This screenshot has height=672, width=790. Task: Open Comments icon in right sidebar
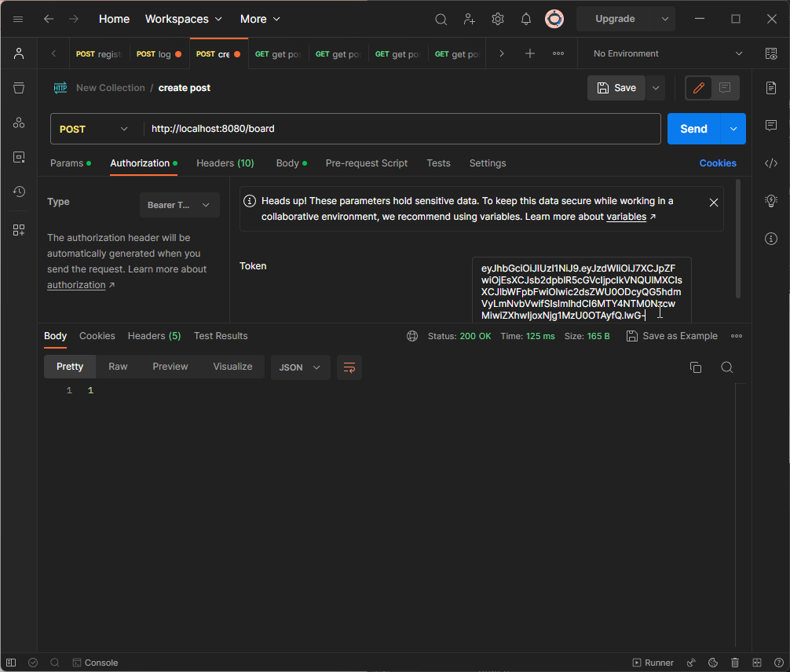(x=771, y=125)
